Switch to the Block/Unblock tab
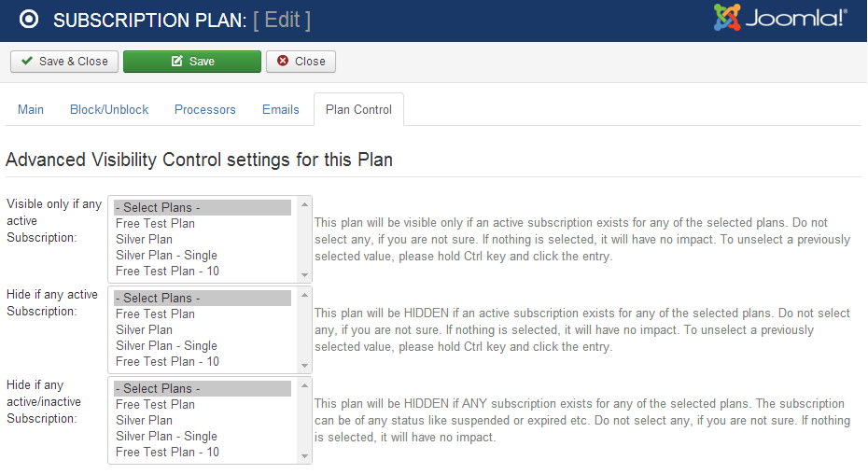 pos(109,109)
